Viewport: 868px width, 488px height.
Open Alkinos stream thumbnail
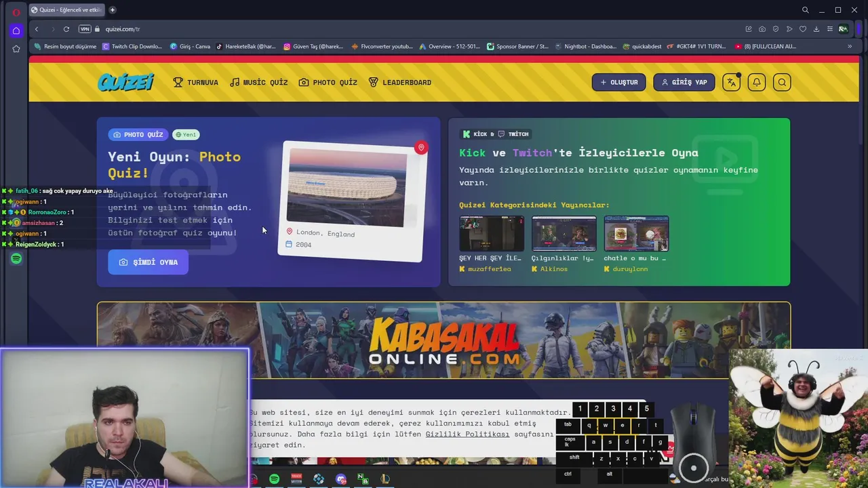point(564,234)
